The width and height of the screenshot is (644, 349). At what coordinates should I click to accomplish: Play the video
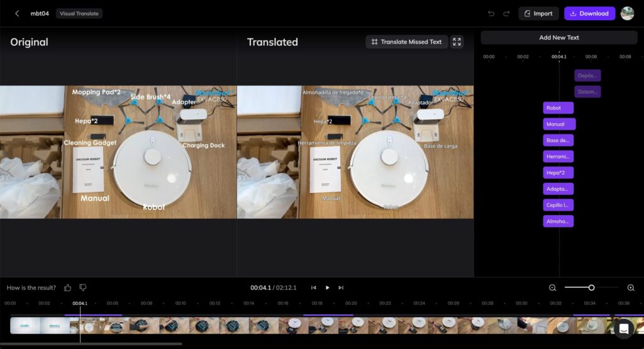click(327, 288)
